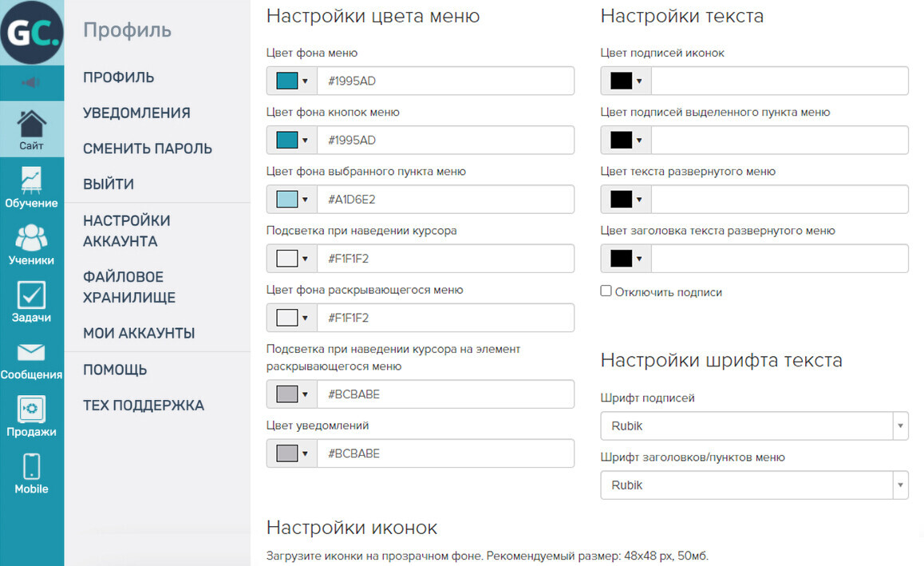Click the gray swatch for Цвет уведомлений
The width and height of the screenshot is (924, 566).
(287, 453)
